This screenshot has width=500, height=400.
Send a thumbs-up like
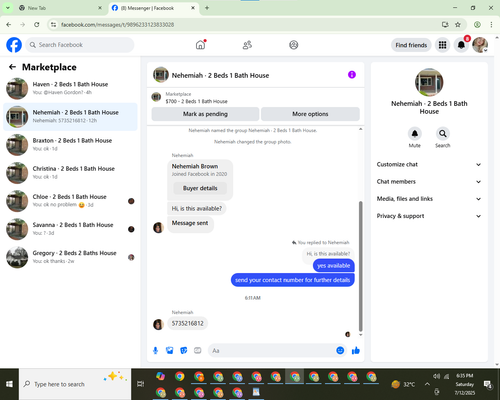coord(356,350)
